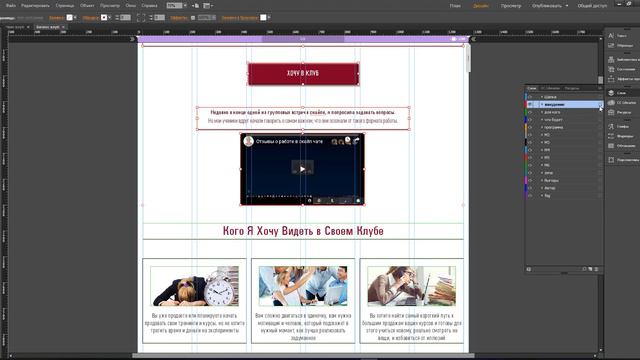Open the fill color swatch

coord(69,18)
